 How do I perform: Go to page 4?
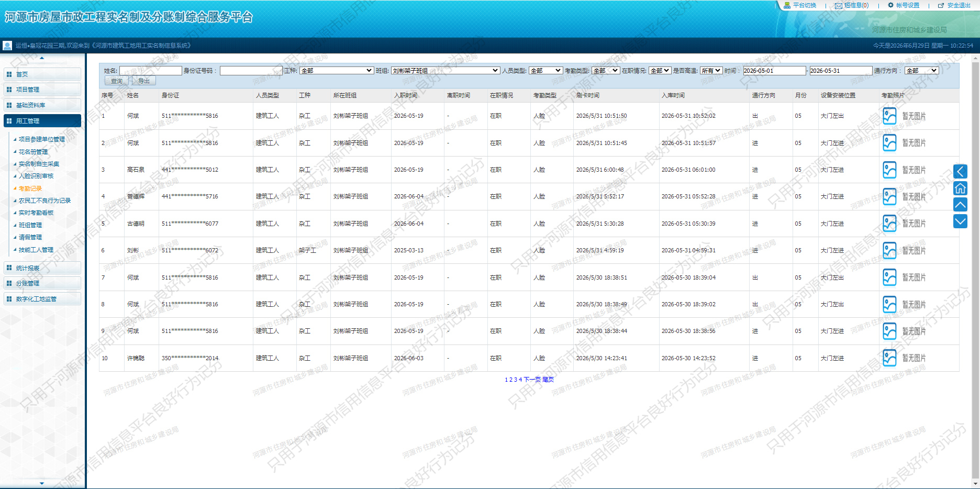pos(520,380)
